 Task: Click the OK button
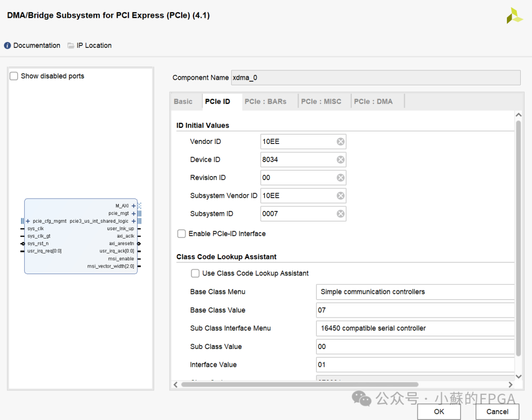click(x=439, y=412)
